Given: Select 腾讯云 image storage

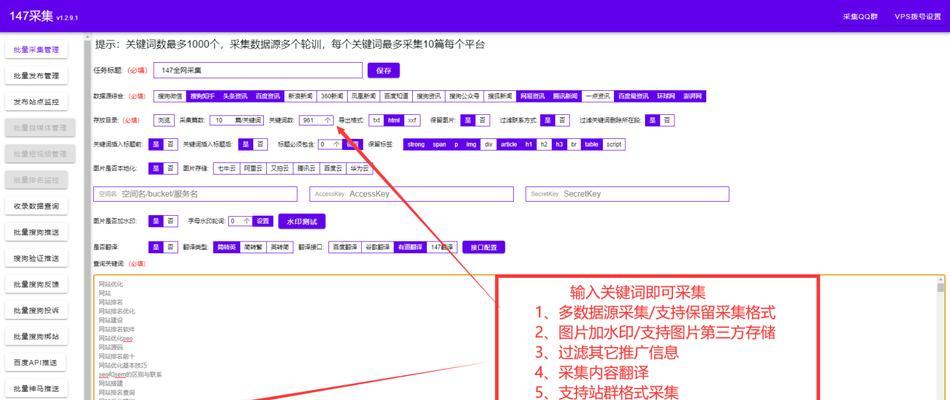Looking at the screenshot, I should tap(306, 168).
